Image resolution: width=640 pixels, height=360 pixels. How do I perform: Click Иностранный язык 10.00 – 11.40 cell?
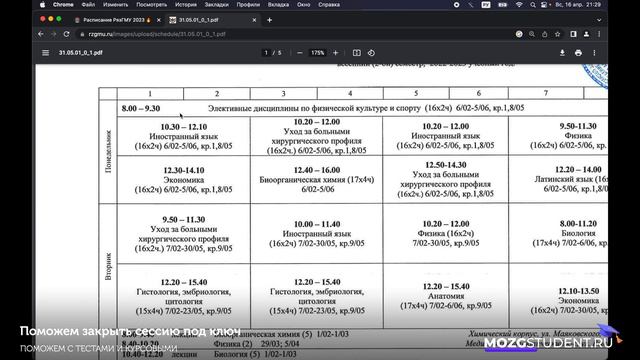[317, 234]
